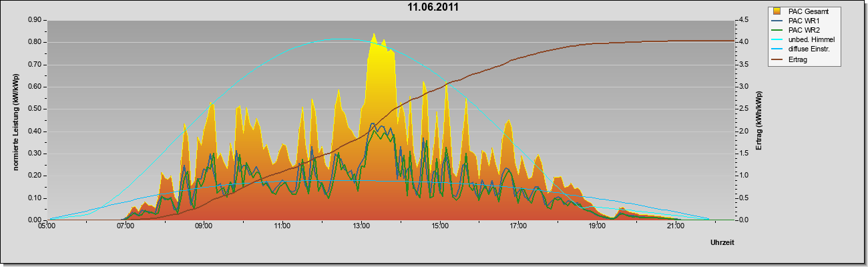Click the 4.0 right axis value
Screen dimensions: 868x267
click(742, 42)
